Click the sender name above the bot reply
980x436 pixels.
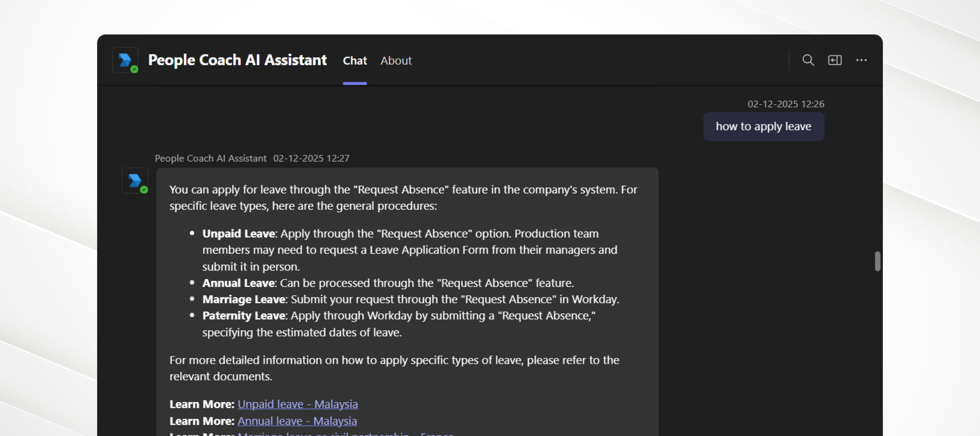[x=211, y=158]
